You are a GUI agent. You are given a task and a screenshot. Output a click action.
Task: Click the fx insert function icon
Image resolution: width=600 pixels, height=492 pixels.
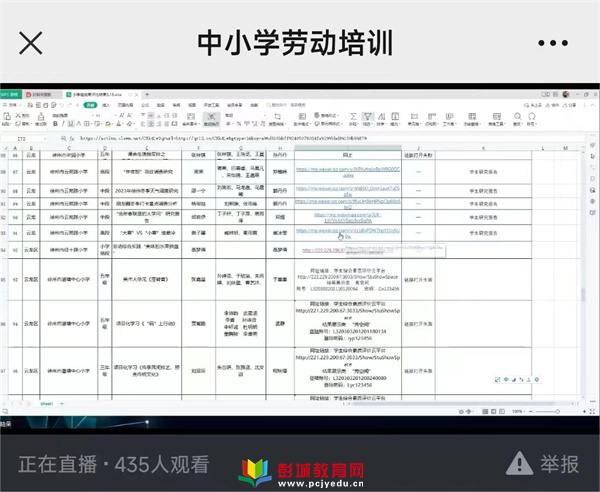71,138
